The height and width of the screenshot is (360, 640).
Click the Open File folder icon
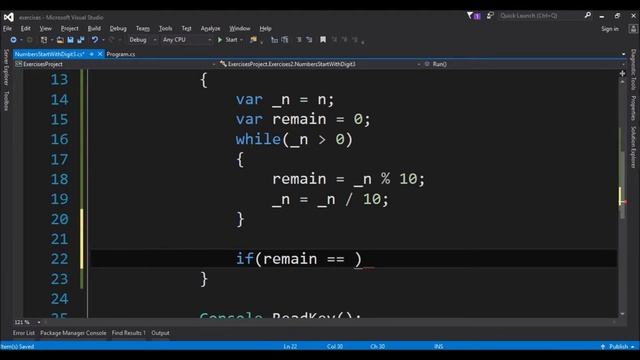pos(60,40)
